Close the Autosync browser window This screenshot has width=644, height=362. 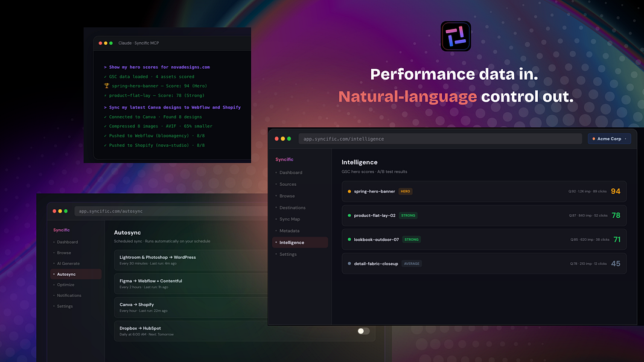54,211
